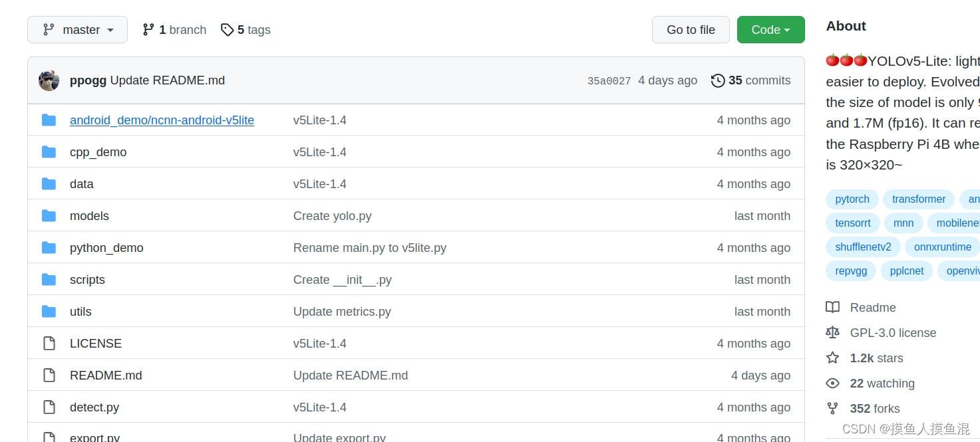980x442 pixels.
Task: Click the eye icon beside 22 watching
Action: [x=832, y=384]
